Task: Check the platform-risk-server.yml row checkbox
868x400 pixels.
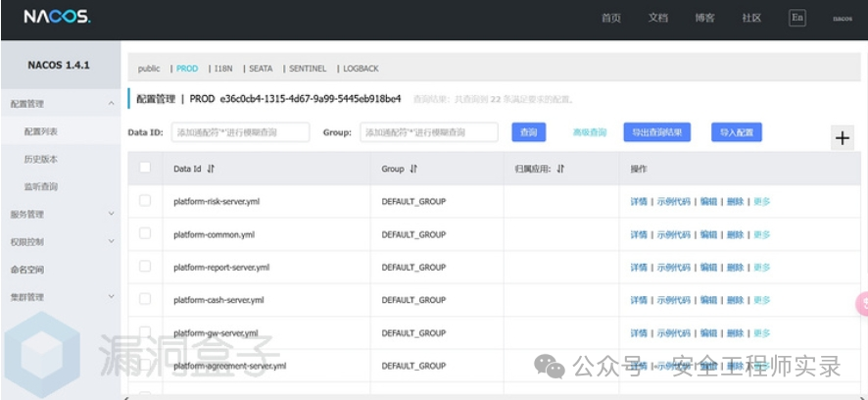Action: coord(145,201)
